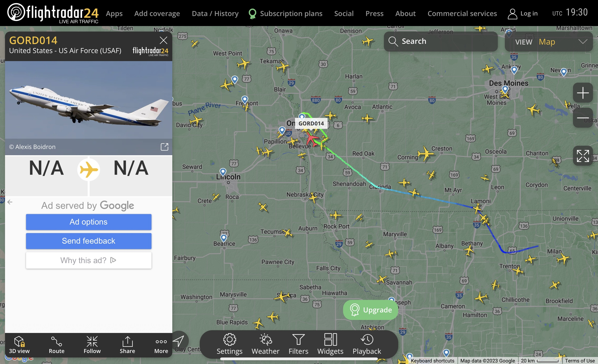Start Playback of past flights

[367, 344]
